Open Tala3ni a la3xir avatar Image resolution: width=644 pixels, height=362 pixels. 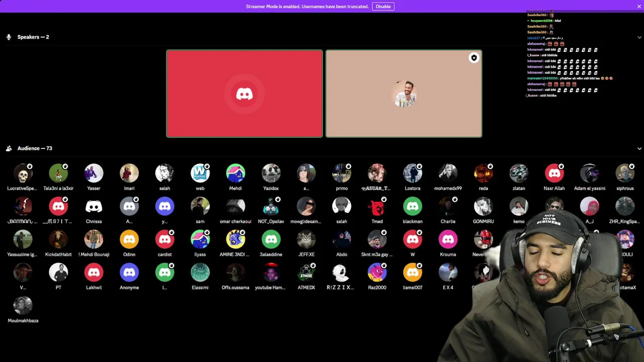tap(58, 173)
